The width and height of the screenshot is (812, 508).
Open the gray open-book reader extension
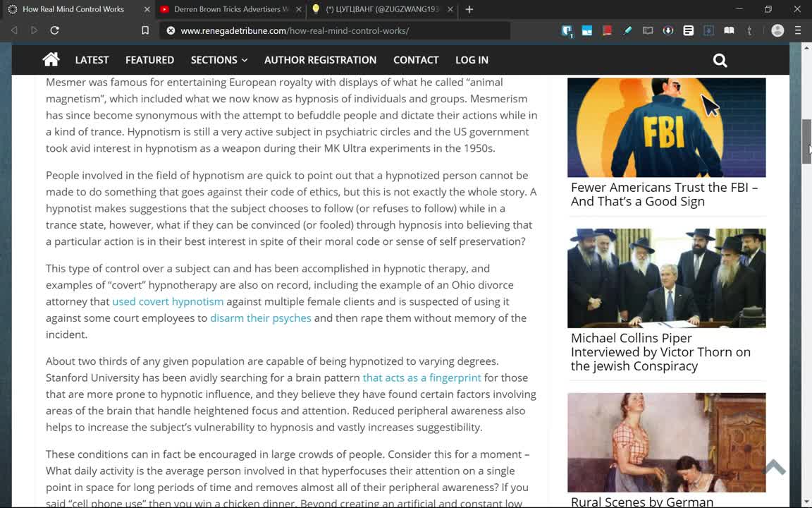[x=647, y=30]
